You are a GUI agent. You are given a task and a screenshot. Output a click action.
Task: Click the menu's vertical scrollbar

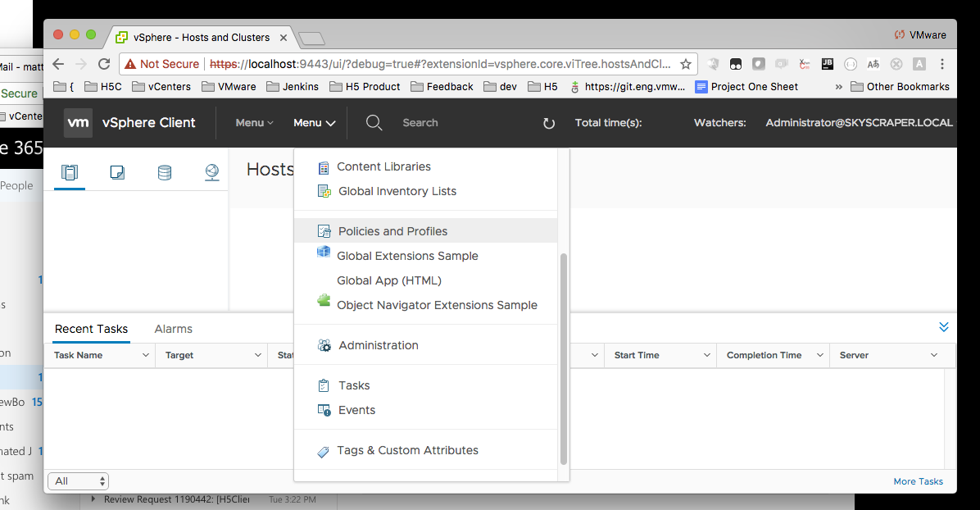pos(563,359)
